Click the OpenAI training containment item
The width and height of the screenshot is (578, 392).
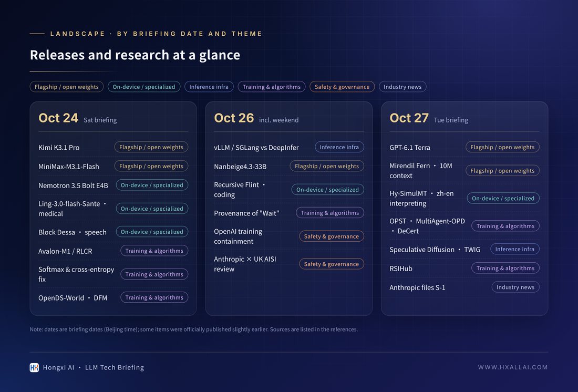point(238,236)
